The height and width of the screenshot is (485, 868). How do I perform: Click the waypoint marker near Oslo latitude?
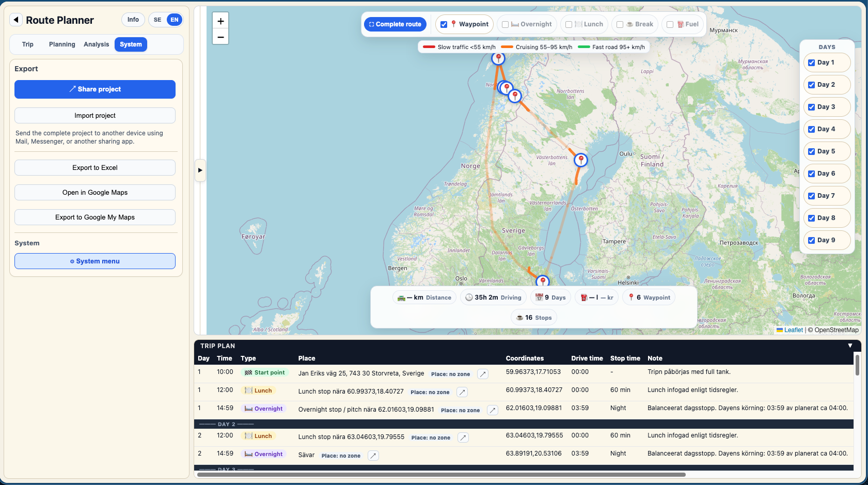tap(543, 281)
